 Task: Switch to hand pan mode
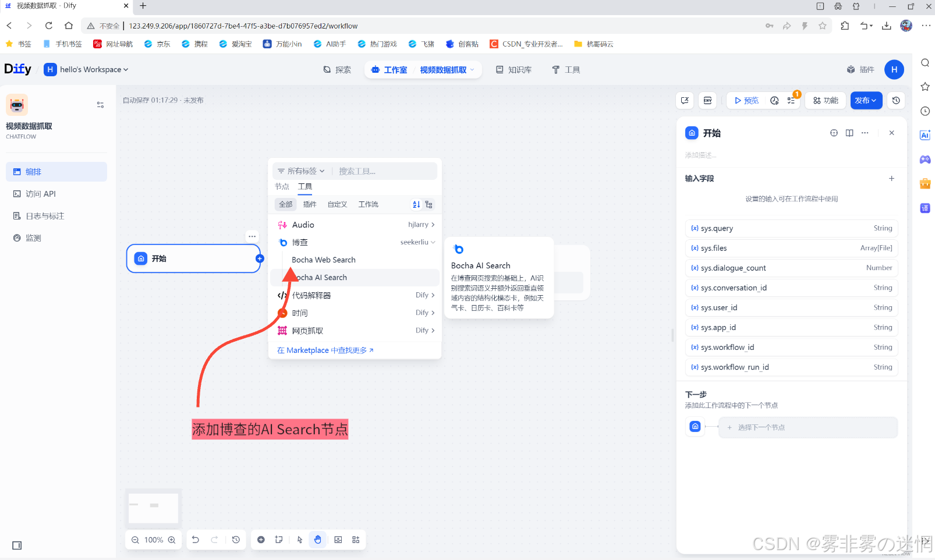[x=318, y=540]
